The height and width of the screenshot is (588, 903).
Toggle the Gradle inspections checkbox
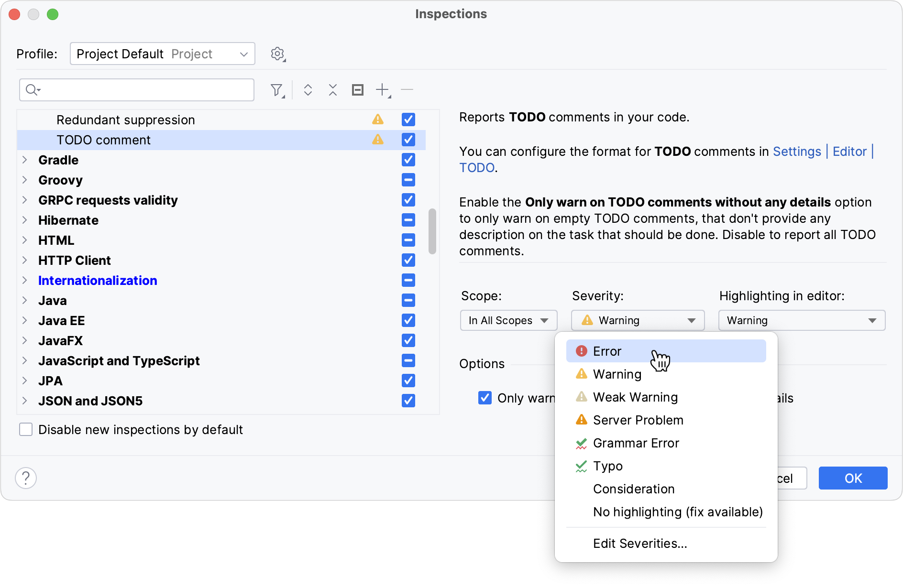tap(408, 160)
